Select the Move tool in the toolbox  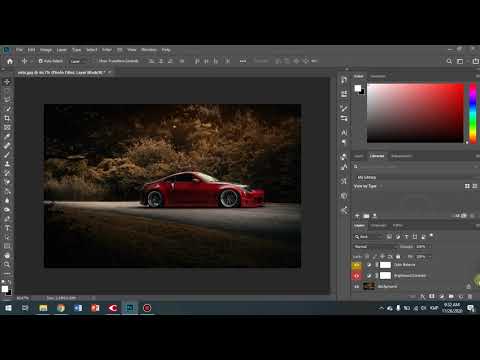[x=7, y=81]
